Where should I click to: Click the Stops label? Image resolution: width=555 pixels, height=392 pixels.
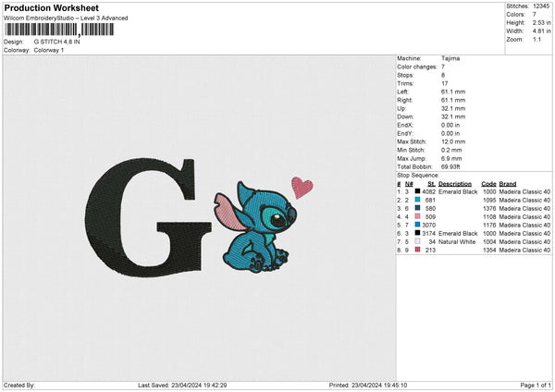pyautogui.click(x=405, y=75)
